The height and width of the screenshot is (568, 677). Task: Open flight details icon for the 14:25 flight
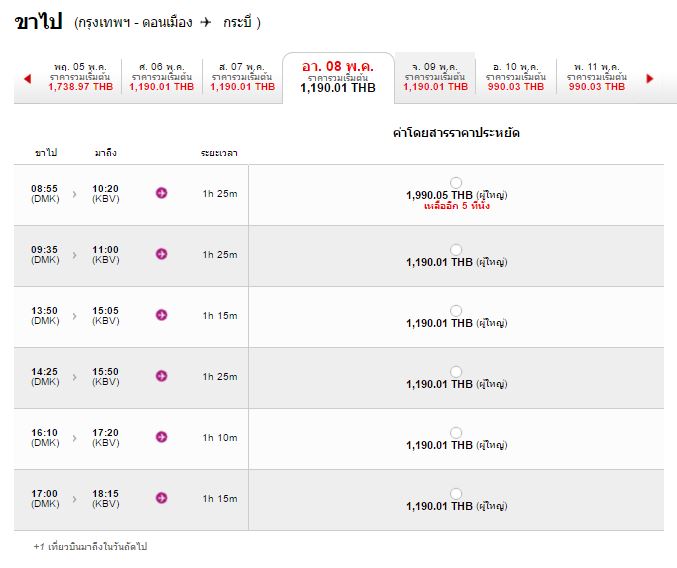(x=161, y=376)
